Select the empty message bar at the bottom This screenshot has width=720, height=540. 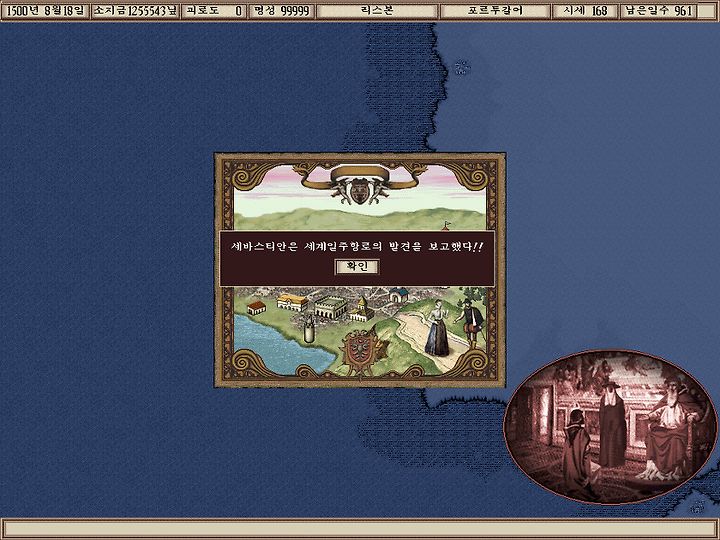coord(360,529)
